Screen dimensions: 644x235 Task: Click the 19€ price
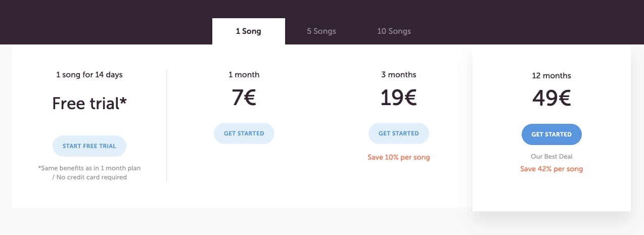click(399, 98)
